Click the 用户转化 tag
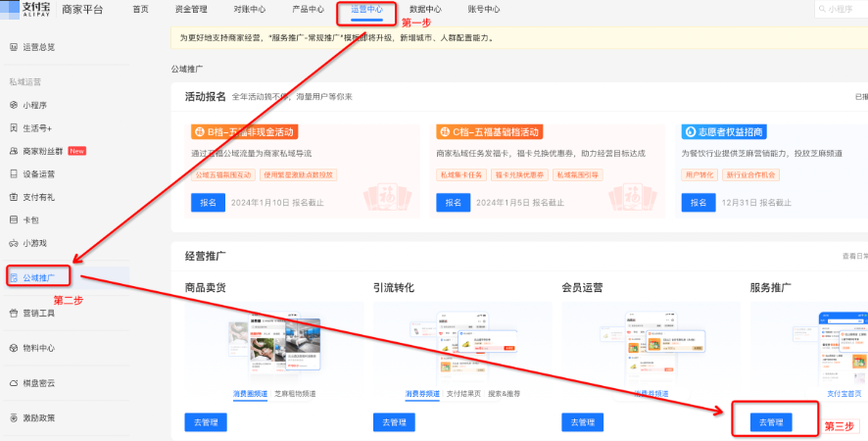The width and height of the screenshot is (868, 441). pos(699,175)
